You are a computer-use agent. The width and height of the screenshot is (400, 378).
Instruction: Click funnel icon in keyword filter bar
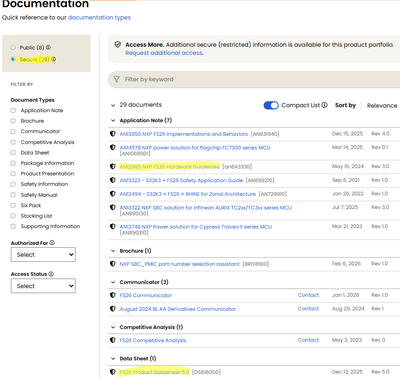coord(116,79)
